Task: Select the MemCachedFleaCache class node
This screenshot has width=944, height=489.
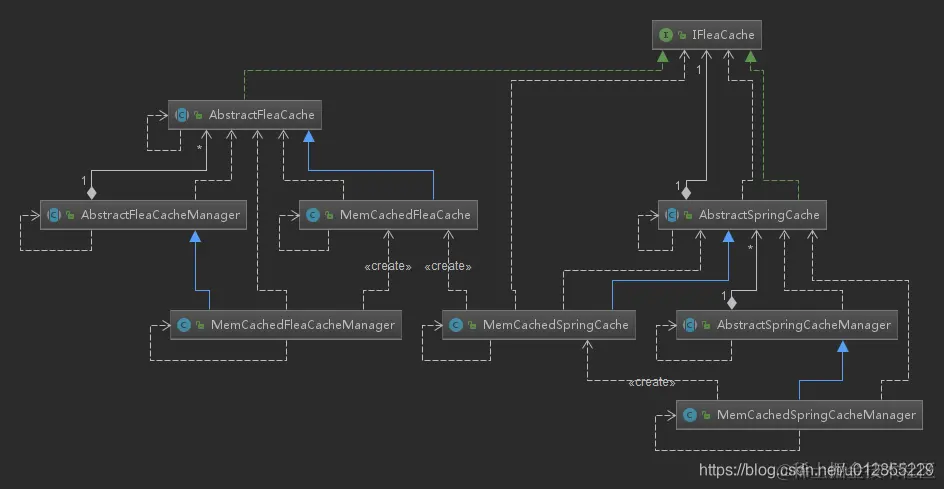Action: (x=388, y=215)
